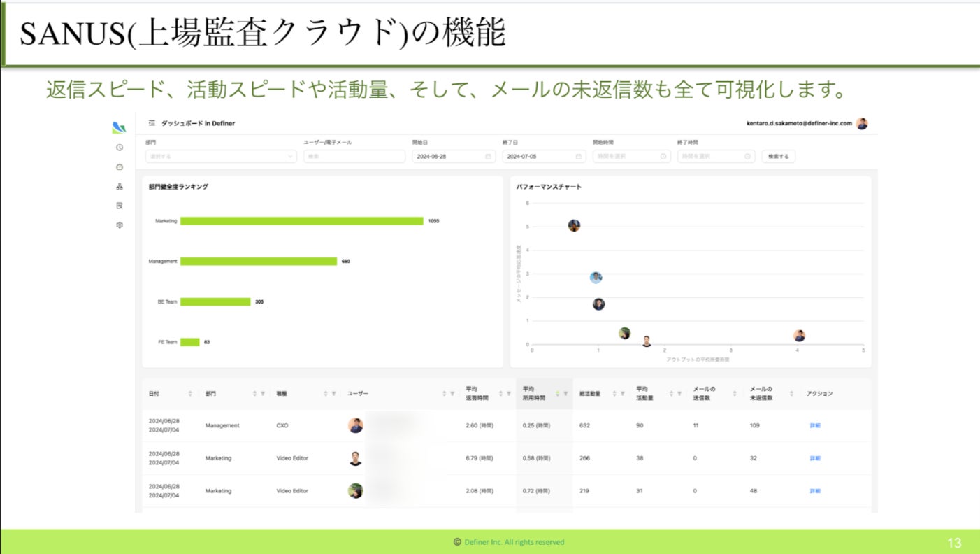This screenshot has height=554, width=980.
Task: Open the settings gear icon in sidebar
Action: point(120,225)
